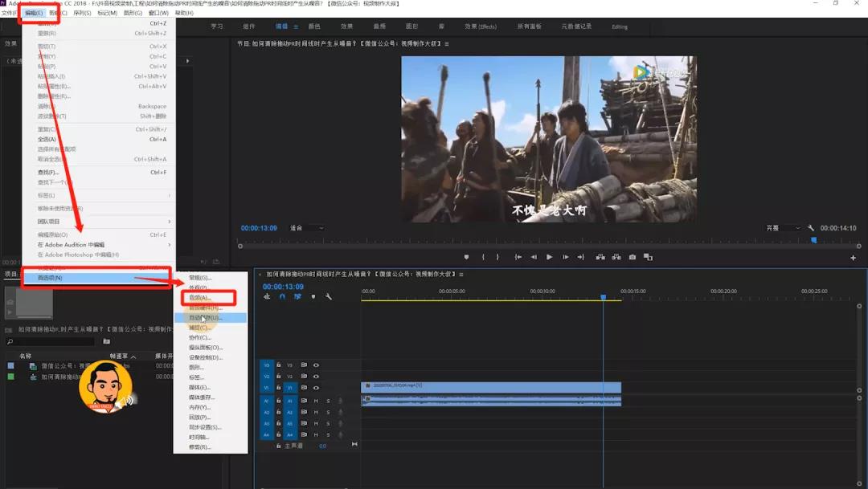Click the Go to In point button
Image resolution: width=868 pixels, height=489 pixels.
[518, 257]
